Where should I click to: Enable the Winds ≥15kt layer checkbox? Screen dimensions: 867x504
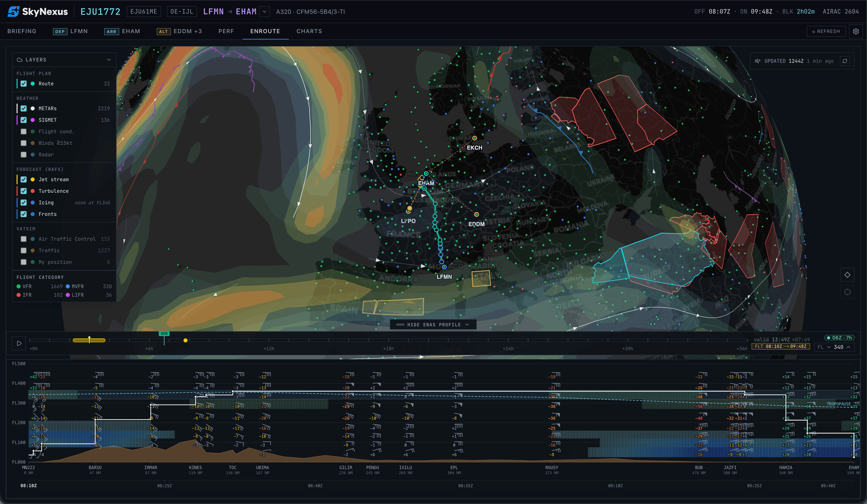pyautogui.click(x=24, y=143)
